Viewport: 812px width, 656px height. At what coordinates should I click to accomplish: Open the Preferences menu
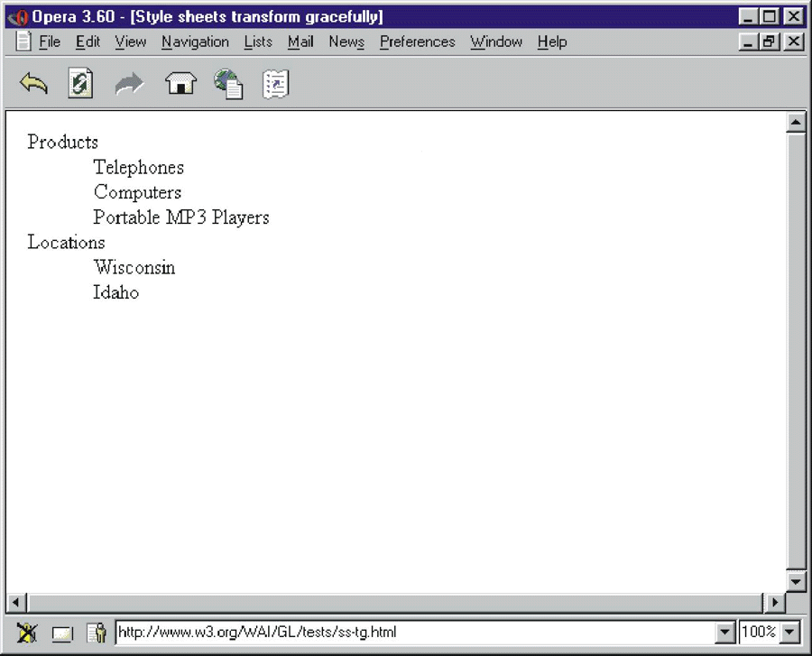click(x=417, y=42)
